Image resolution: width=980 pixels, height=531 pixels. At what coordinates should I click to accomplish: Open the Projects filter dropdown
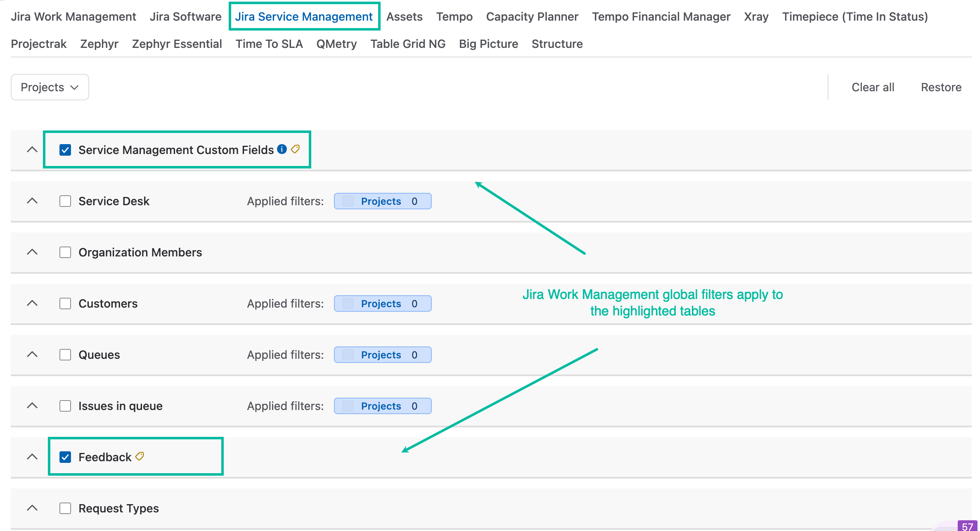click(50, 87)
